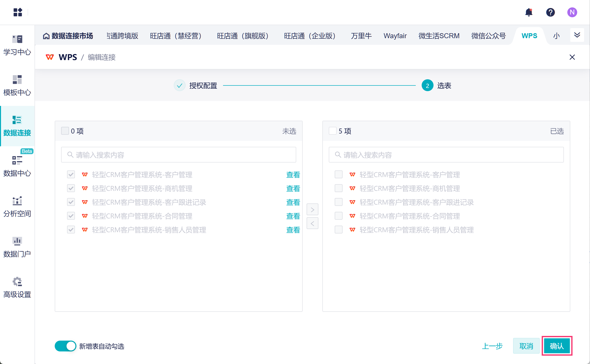Check 合同管理 in the selected list
The width and height of the screenshot is (590, 364).
338,216
